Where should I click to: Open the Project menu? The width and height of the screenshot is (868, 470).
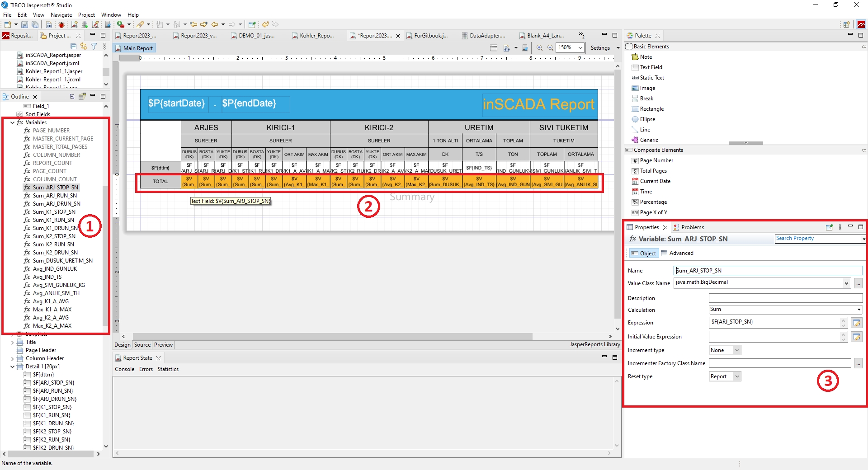[x=86, y=15]
